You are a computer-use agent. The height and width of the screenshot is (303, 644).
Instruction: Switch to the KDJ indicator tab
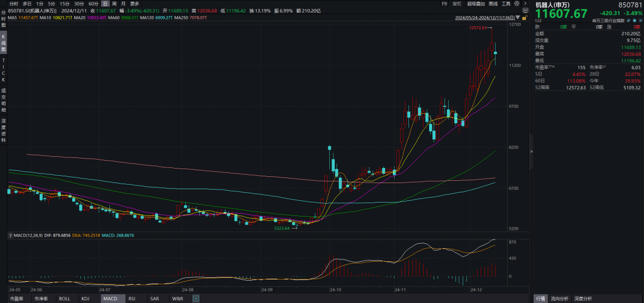85,299
